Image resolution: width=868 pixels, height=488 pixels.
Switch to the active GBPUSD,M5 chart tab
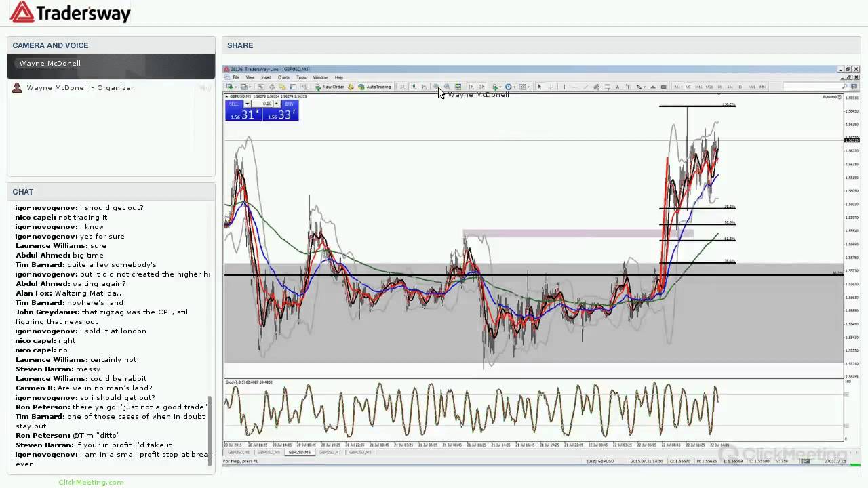click(300, 452)
